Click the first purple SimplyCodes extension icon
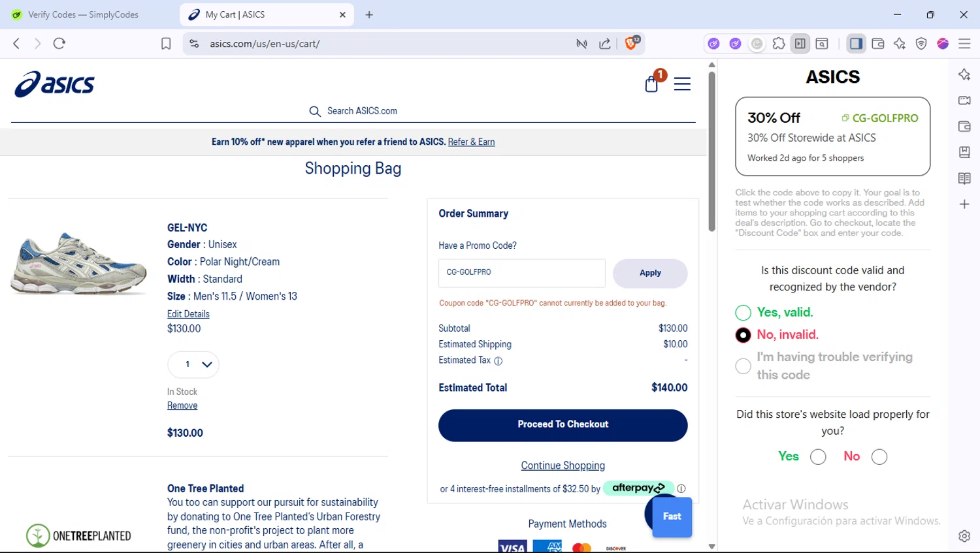 (x=713, y=44)
